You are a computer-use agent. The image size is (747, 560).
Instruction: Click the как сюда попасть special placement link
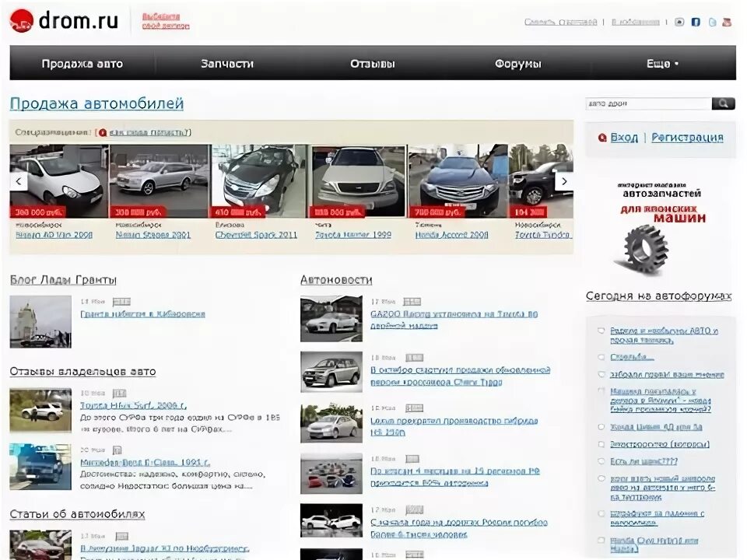tap(149, 132)
